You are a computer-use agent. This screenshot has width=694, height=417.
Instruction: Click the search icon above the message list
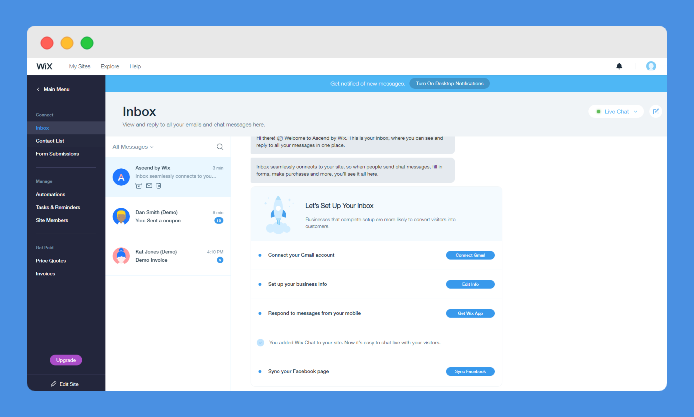pos(220,147)
